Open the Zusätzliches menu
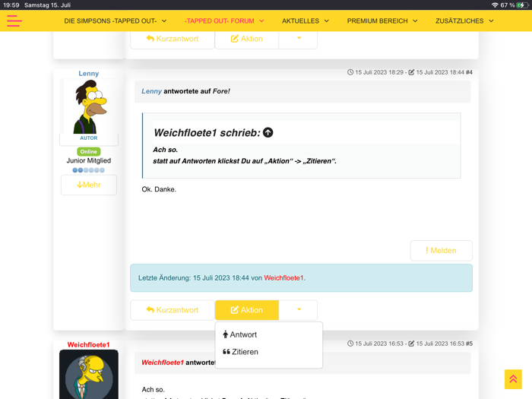 tap(464, 21)
